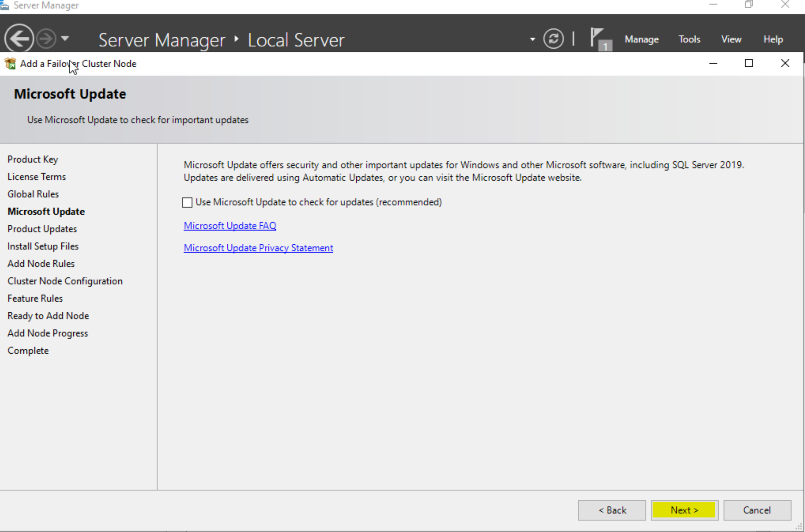This screenshot has width=805, height=532.
Task: Select the Install Setup Files step
Action: tap(43, 246)
